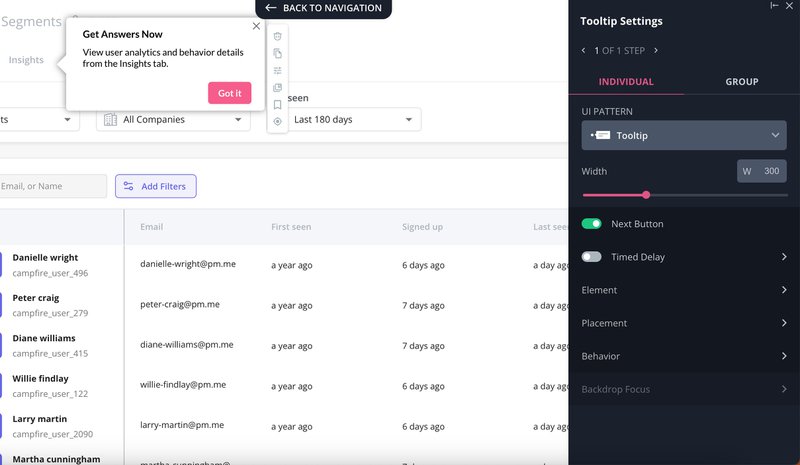
Task: Open the Last 180 days dropdown
Action: pyautogui.click(x=352, y=119)
